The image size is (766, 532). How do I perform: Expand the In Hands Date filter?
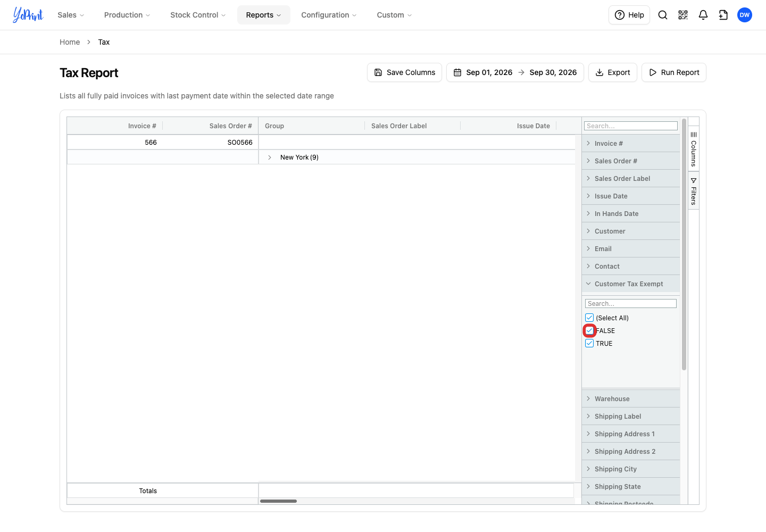pyautogui.click(x=631, y=214)
